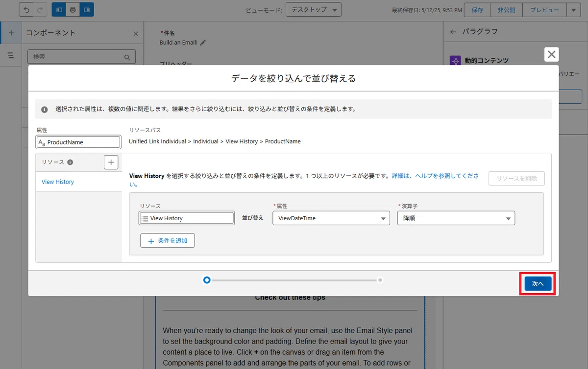Click the first step dot in progress indicator

[207, 280]
